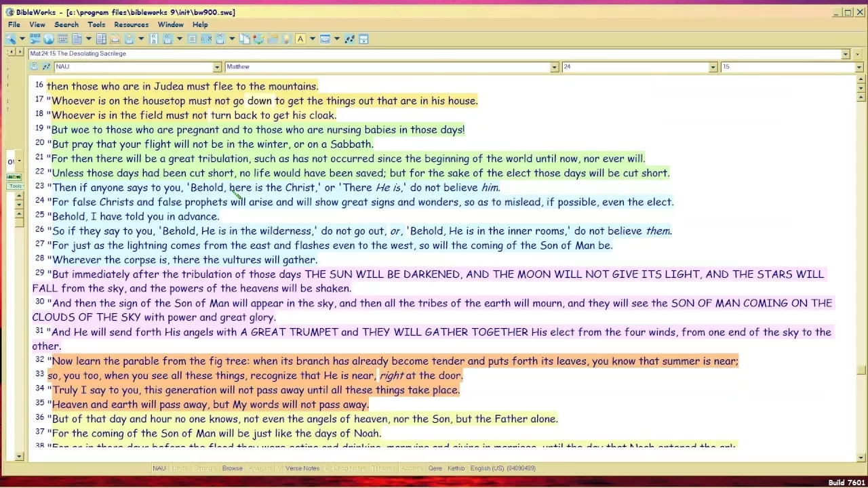Click the lightbulb toolbar icon
This screenshot has width=868, height=488.
click(286, 39)
